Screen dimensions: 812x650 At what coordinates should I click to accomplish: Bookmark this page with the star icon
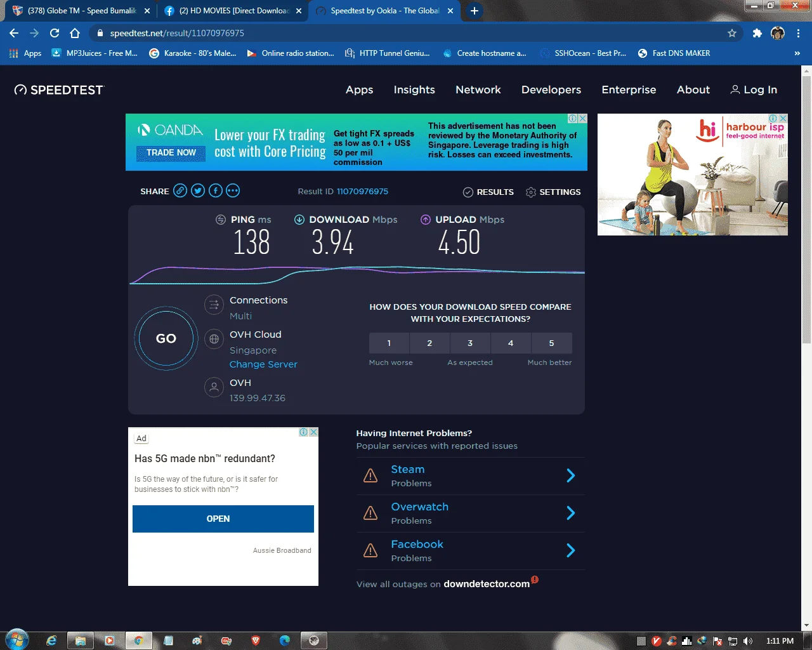click(x=732, y=33)
